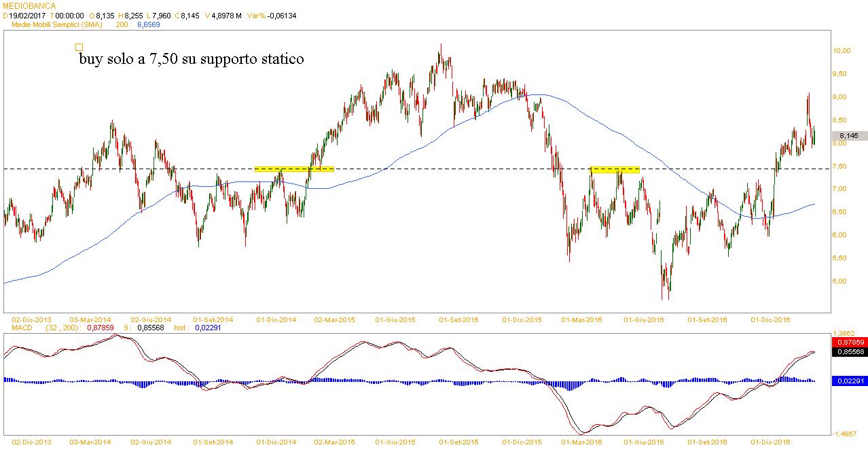The height and width of the screenshot is (454, 868).
Task: Click the current price tag 8,145 on axis
Action: click(849, 136)
